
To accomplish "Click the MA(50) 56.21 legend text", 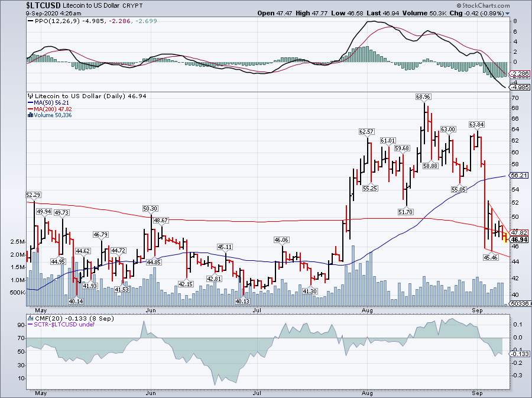I will [51, 103].
